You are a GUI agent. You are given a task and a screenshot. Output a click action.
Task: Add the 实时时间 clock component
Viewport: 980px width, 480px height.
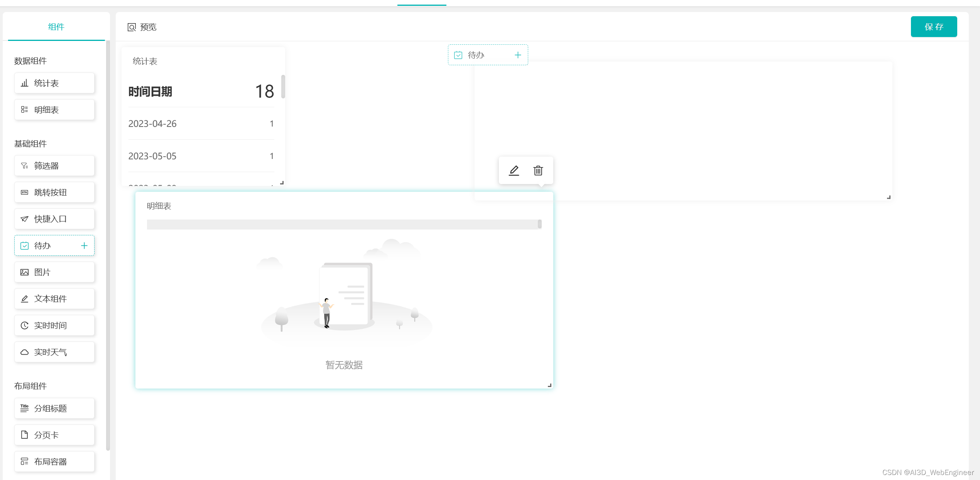(x=54, y=325)
